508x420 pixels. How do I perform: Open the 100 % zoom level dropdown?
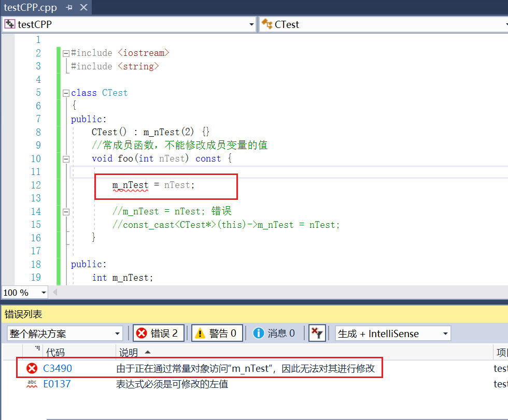point(44,293)
